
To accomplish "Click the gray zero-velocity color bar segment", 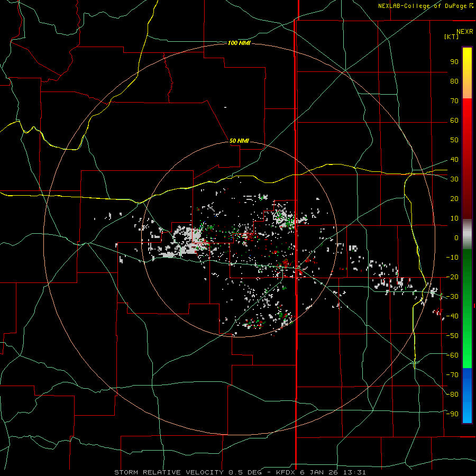I will pyautogui.click(x=467, y=234).
